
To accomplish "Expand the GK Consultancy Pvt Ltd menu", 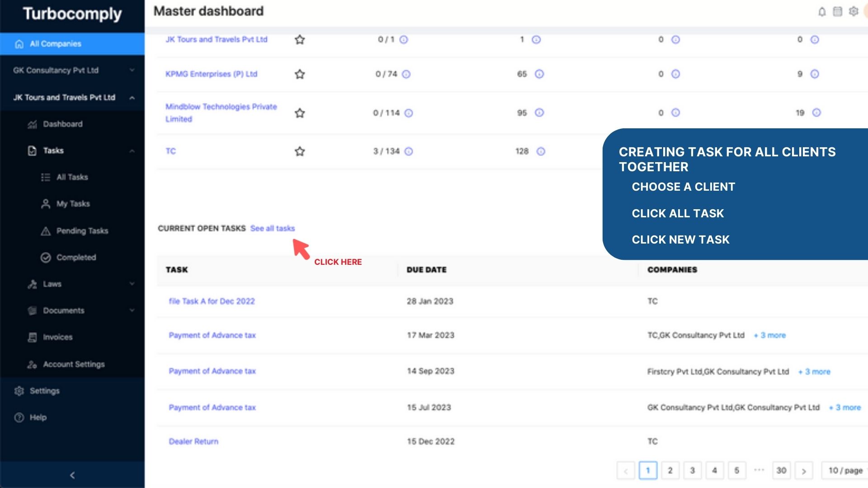I will click(132, 70).
